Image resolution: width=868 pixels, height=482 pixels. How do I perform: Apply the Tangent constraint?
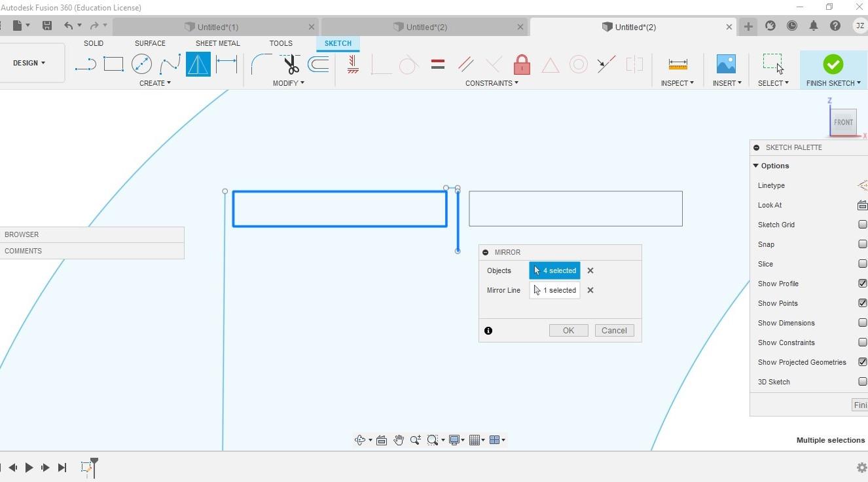(409, 64)
